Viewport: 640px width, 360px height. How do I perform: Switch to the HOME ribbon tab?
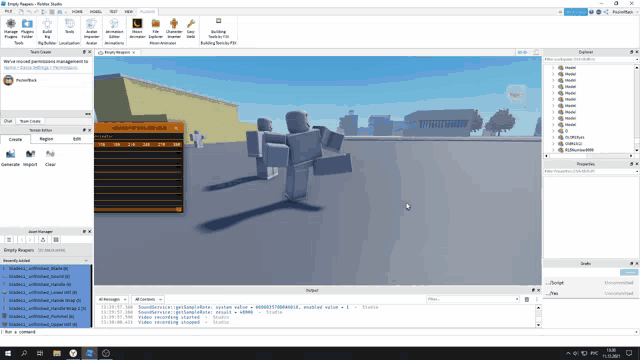click(77, 12)
